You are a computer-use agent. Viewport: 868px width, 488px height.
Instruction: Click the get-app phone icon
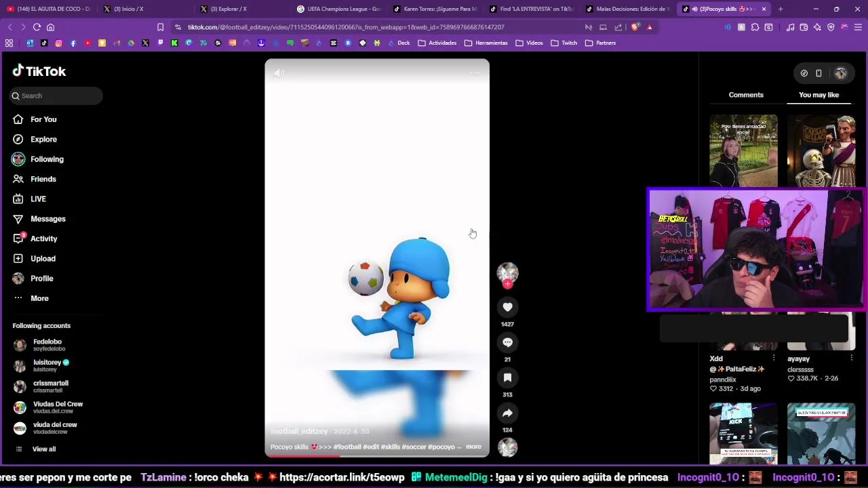point(818,73)
